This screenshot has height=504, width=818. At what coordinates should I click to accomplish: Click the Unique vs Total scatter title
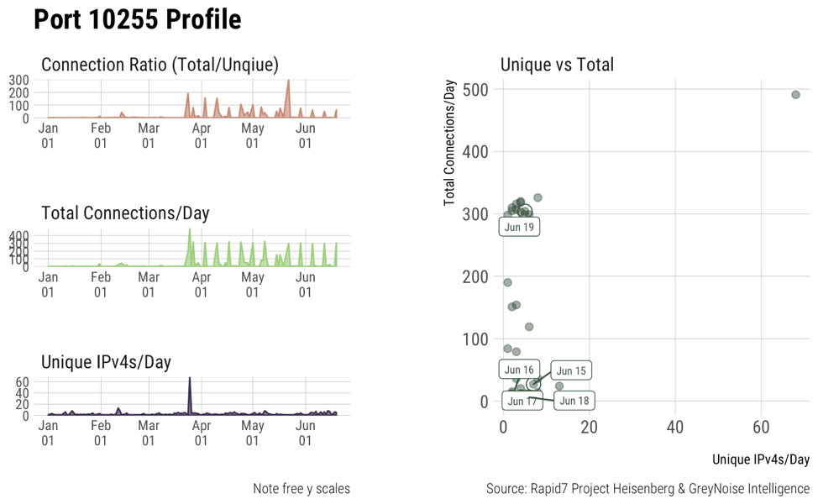coord(557,65)
